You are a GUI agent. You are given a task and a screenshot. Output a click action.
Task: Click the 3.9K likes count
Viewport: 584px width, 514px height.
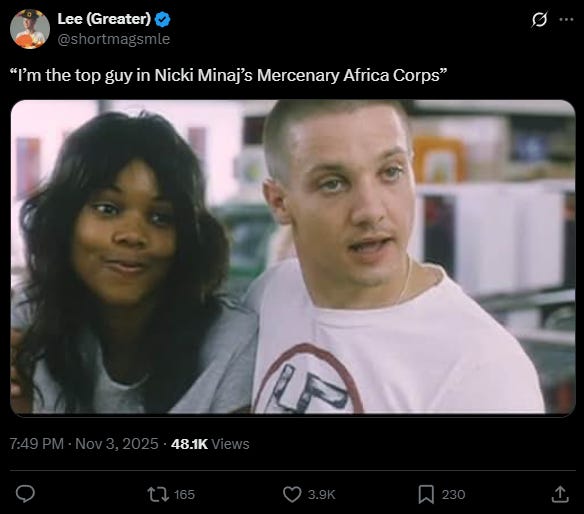(321, 494)
